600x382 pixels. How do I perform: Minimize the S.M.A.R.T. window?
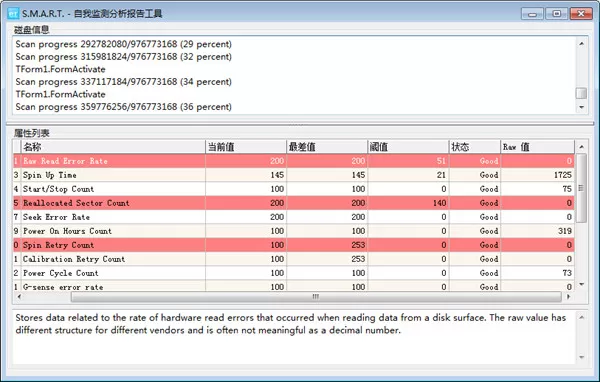(x=532, y=14)
